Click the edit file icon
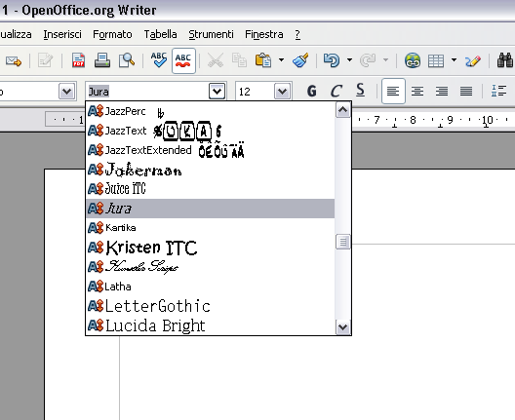The image size is (515, 420). [x=45, y=60]
